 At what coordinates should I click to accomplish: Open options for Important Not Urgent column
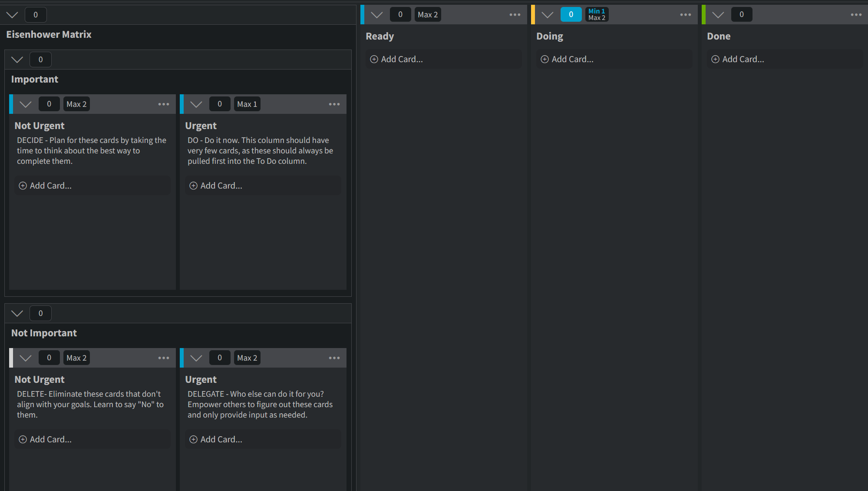(x=164, y=104)
